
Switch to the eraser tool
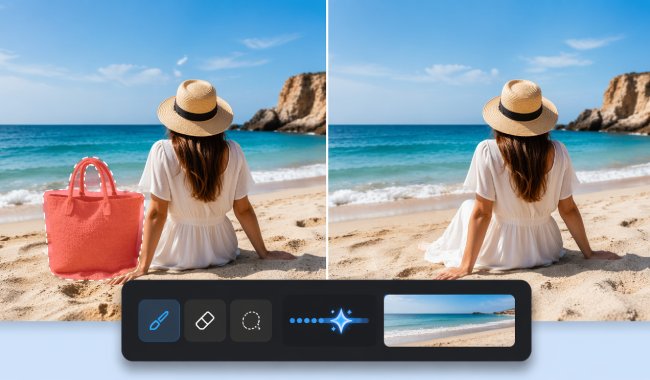coord(205,320)
